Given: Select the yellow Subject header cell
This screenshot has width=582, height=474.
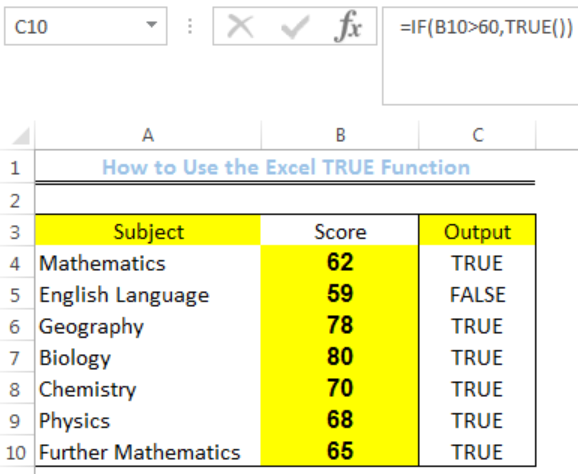Looking at the screenshot, I should point(148,232).
